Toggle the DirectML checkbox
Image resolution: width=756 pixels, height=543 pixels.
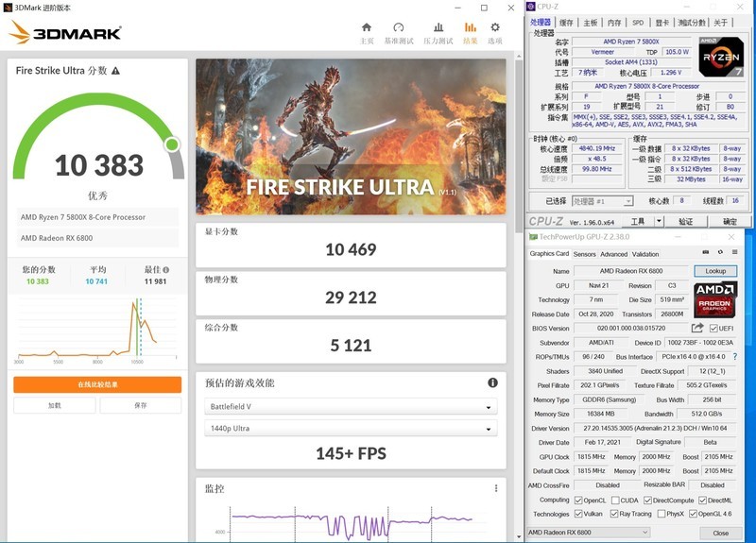coord(702,501)
